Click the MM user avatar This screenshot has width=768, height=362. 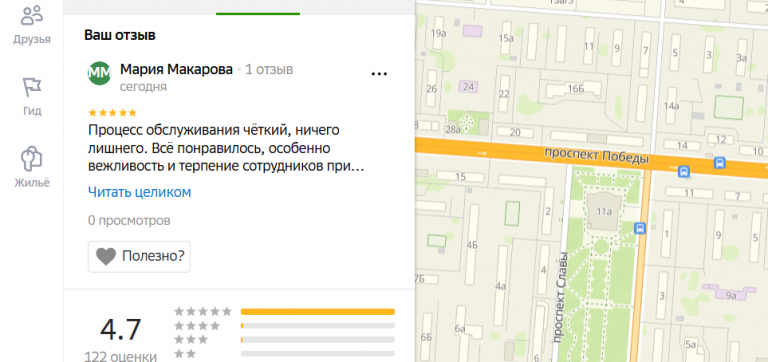(x=99, y=73)
